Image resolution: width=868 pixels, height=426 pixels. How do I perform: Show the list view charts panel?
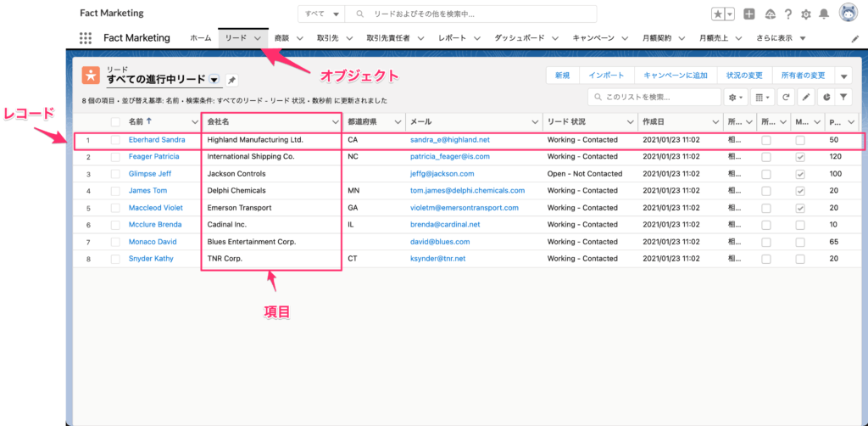tap(826, 98)
